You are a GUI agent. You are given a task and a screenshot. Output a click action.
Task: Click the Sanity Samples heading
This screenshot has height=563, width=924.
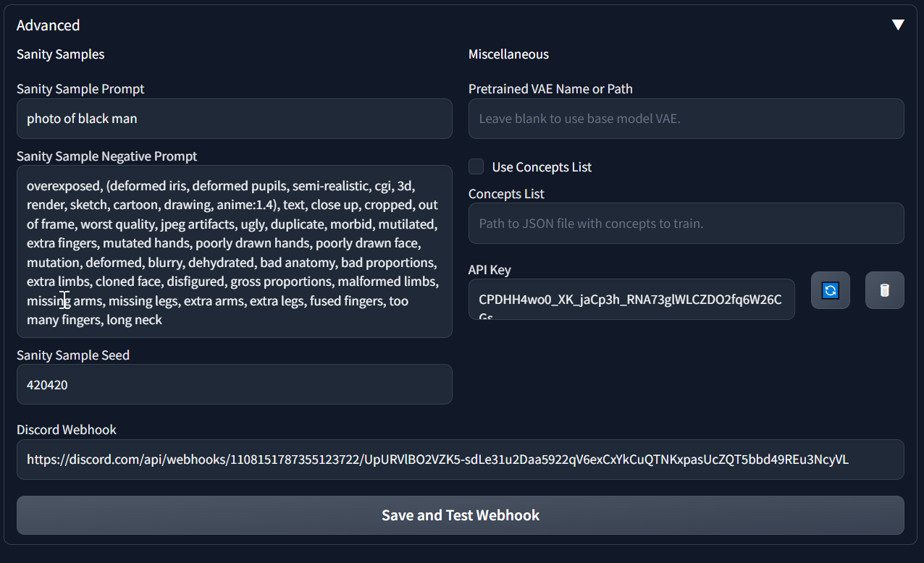tap(60, 54)
